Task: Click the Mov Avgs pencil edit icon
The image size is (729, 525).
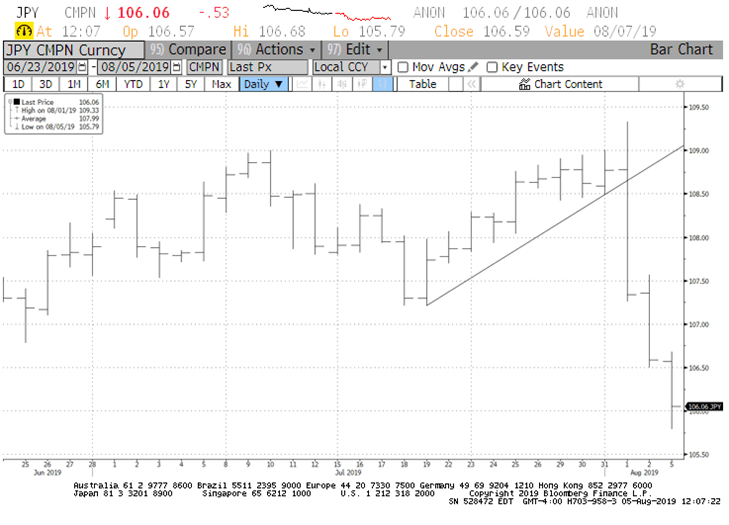Action: pos(474,67)
